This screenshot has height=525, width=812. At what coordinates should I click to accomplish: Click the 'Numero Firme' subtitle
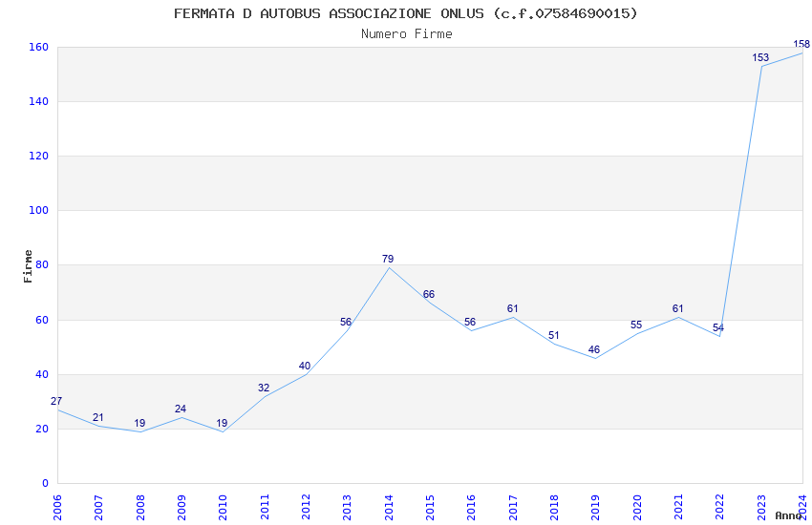pos(407,34)
